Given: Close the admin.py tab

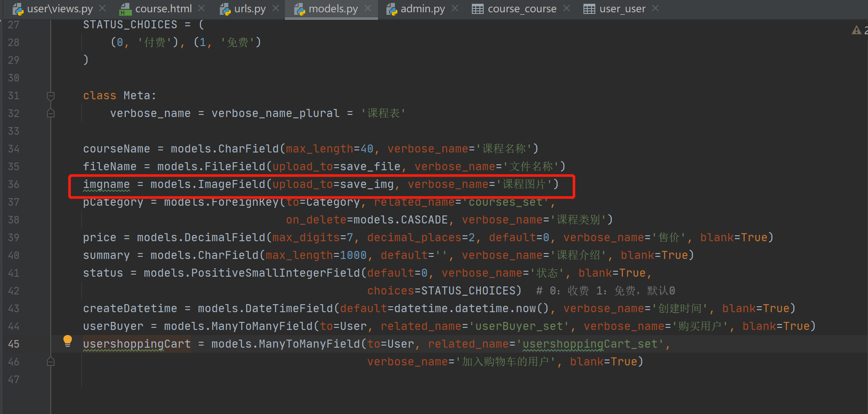Looking at the screenshot, I should coord(455,8).
